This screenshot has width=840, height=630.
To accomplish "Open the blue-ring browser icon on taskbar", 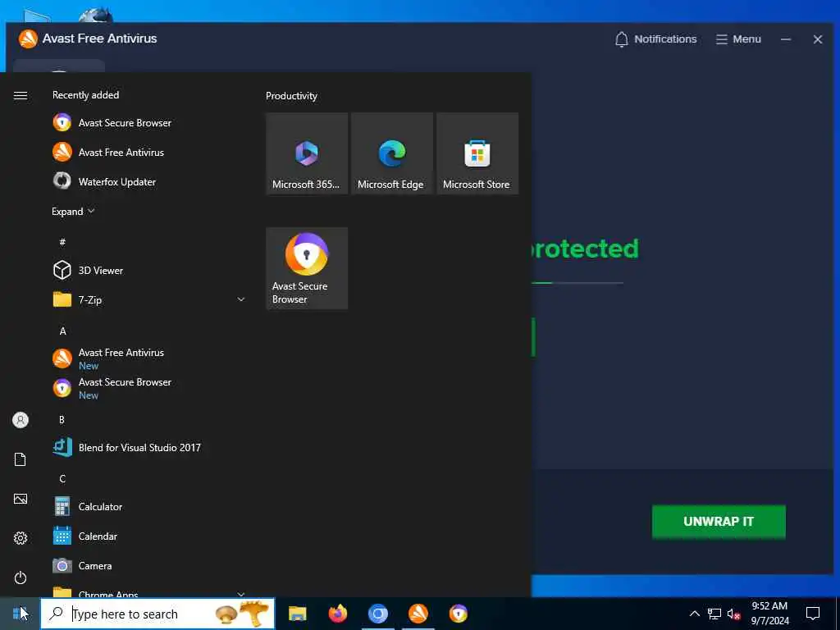I will [x=377, y=614].
